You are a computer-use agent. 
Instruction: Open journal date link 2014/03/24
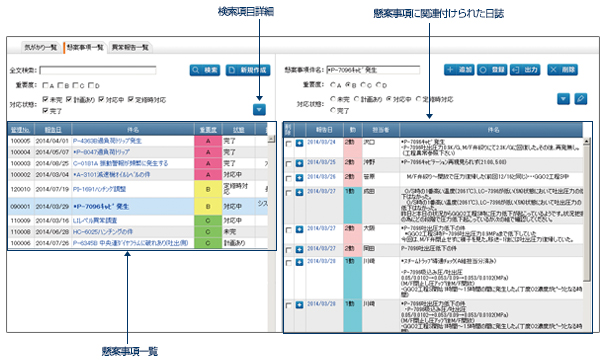tap(321, 142)
